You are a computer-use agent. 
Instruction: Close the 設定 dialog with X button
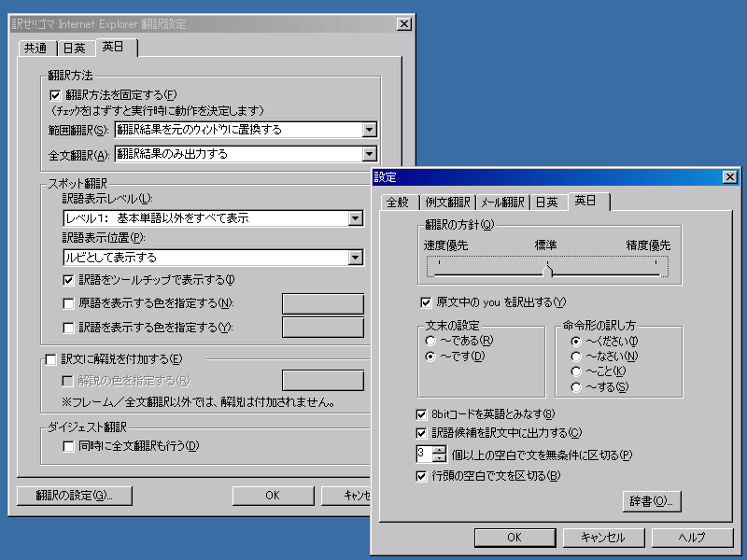tap(730, 177)
